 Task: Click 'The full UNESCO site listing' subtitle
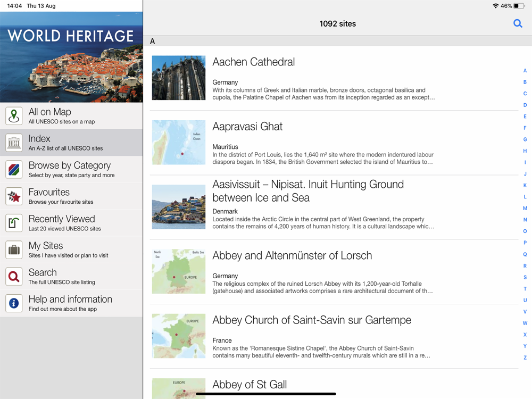tap(62, 282)
